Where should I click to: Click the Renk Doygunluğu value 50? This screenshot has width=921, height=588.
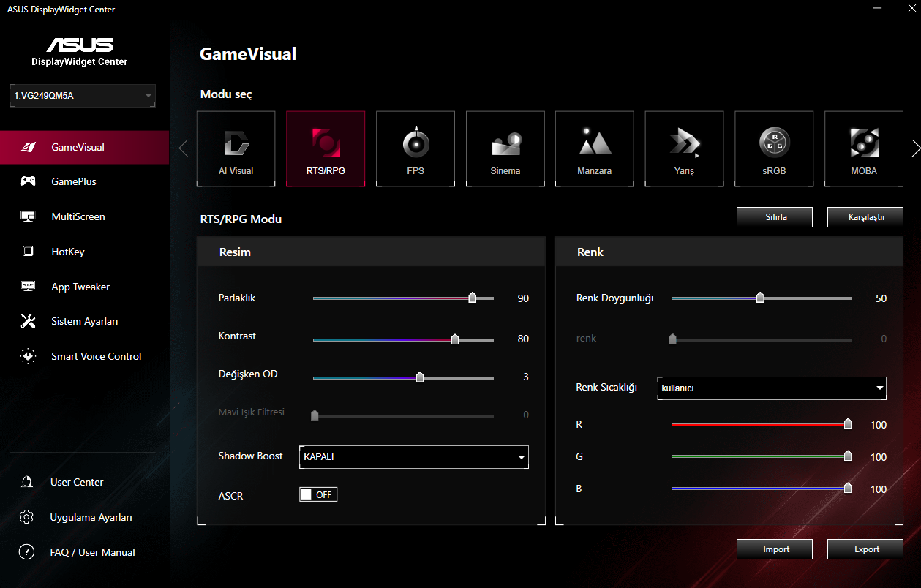tap(881, 298)
